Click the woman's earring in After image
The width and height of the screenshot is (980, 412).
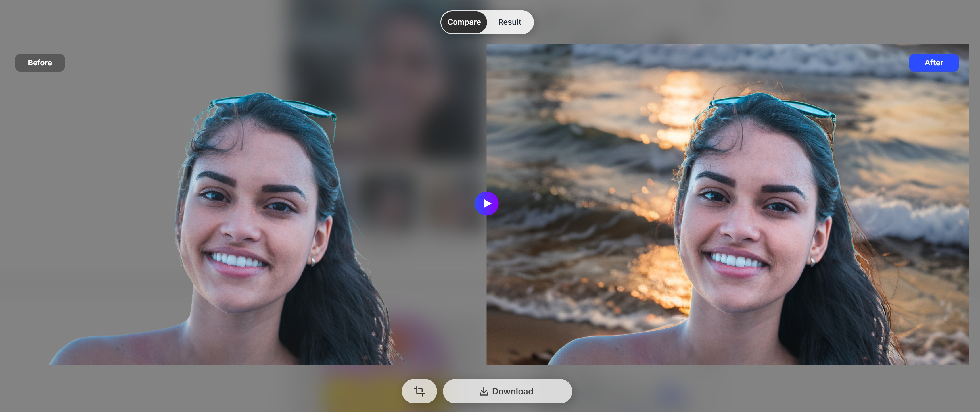click(812, 261)
